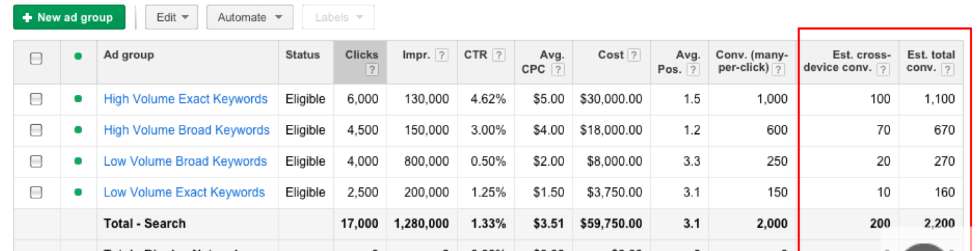Click Conv. (many-per-click) help icon
980x251 pixels.
coord(781,70)
